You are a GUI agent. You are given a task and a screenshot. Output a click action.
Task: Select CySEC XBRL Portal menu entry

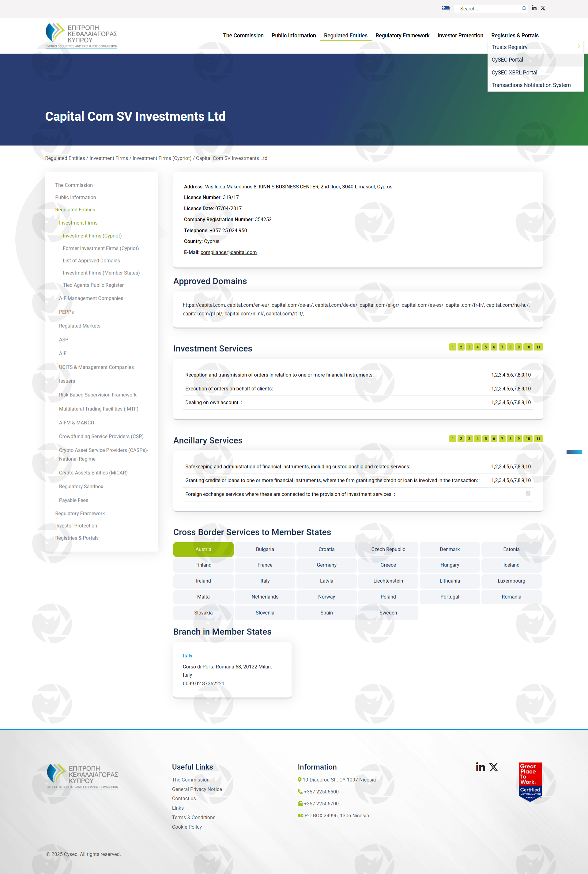click(514, 72)
